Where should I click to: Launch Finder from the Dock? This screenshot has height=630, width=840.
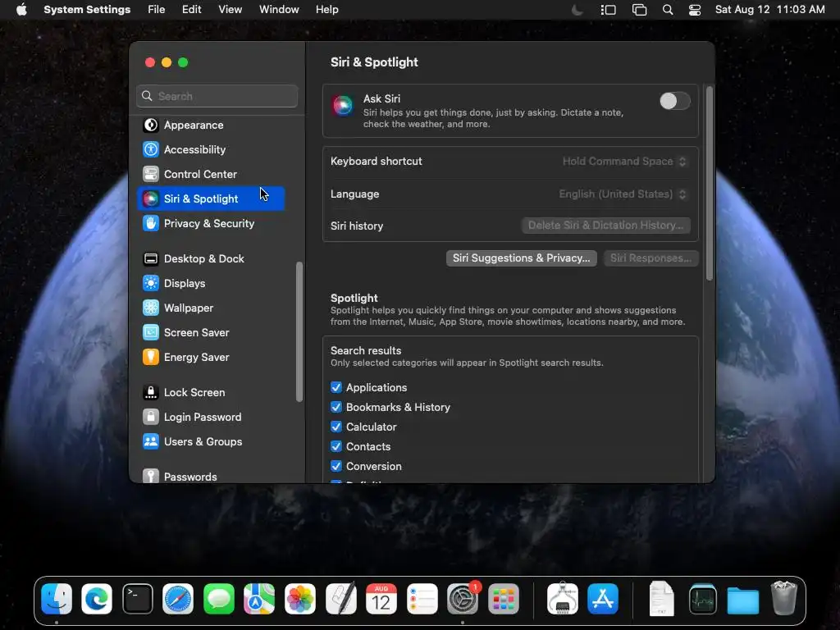[x=57, y=599]
